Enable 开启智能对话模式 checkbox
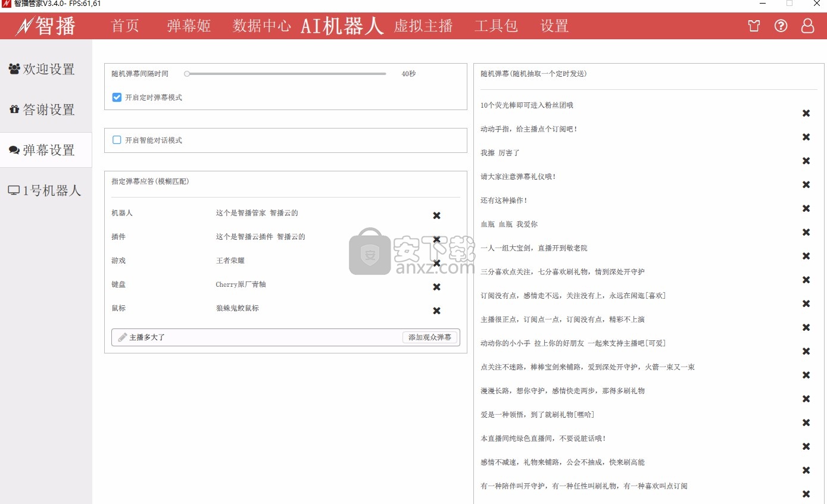The height and width of the screenshot is (504, 827). point(117,140)
